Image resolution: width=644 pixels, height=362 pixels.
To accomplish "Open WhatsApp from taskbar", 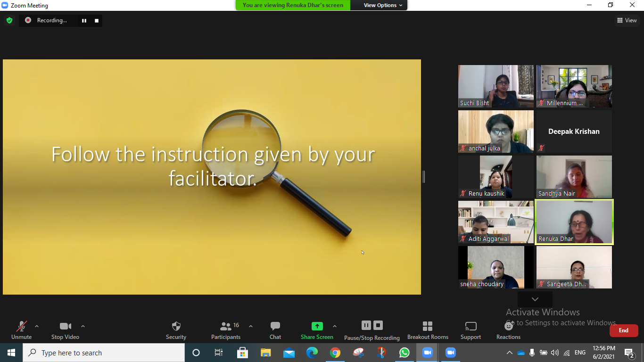I will coord(405,353).
